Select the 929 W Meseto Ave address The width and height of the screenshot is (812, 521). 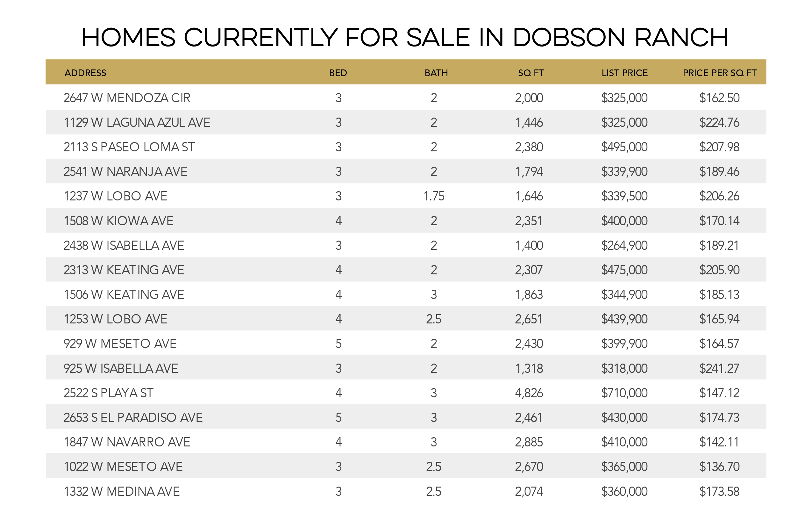[x=120, y=344]
